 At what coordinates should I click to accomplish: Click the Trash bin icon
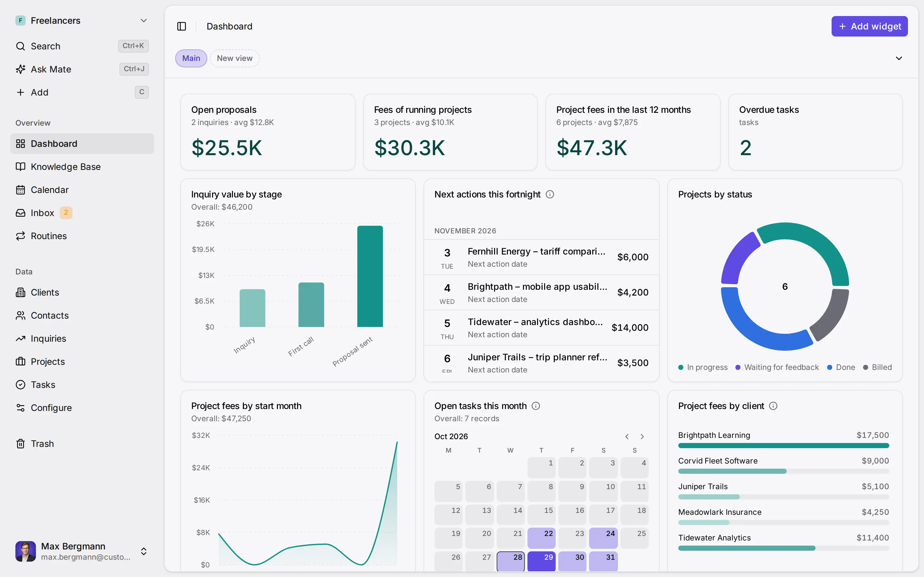21,444
